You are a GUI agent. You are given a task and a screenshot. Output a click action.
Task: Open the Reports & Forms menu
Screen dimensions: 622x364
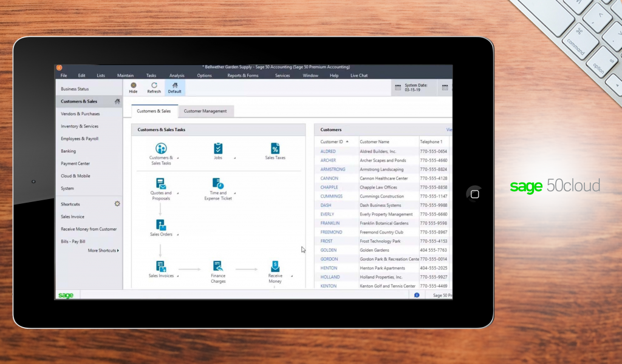242,76
